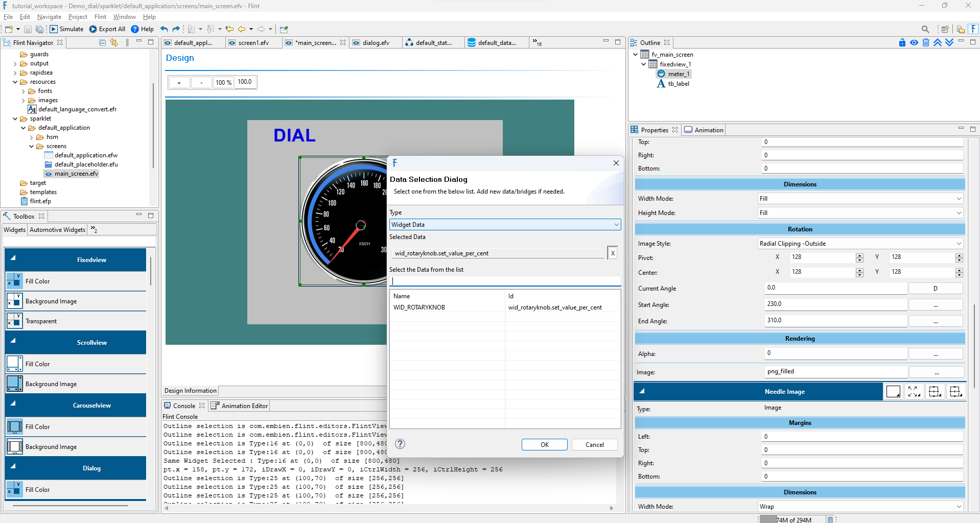980x523 pixels.
Task: Click the ellipsis button beside png_filled Image
Action: click(x=937, y=372)
